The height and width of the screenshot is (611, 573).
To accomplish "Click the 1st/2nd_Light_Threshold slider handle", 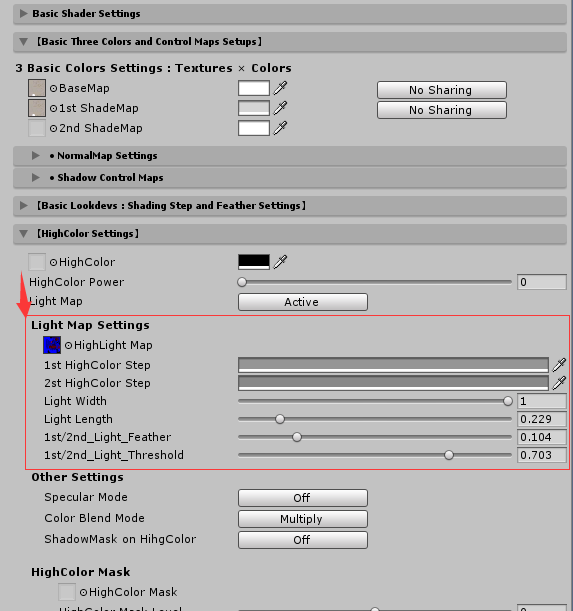I will [449, 455].
